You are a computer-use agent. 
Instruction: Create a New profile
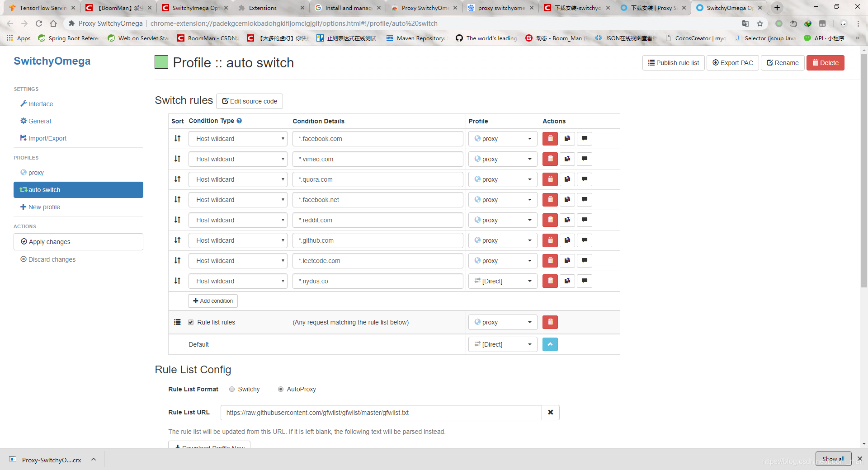(43, 207)
